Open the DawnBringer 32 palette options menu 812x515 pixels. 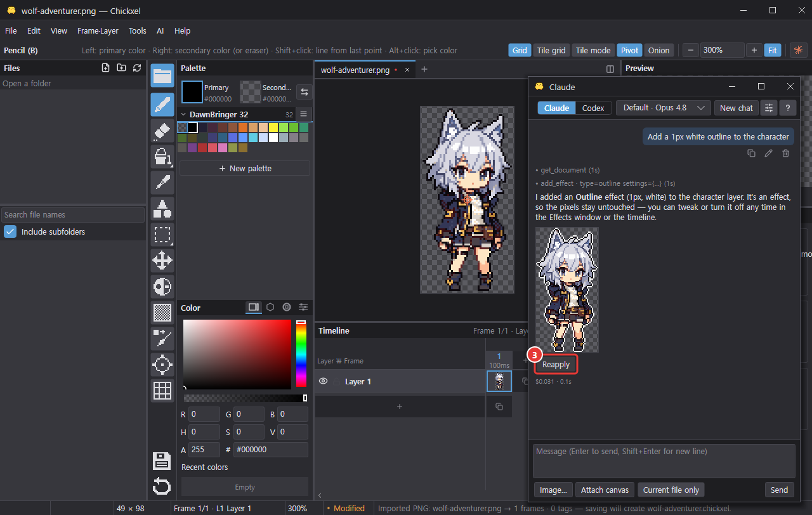[x=303, y=114]
